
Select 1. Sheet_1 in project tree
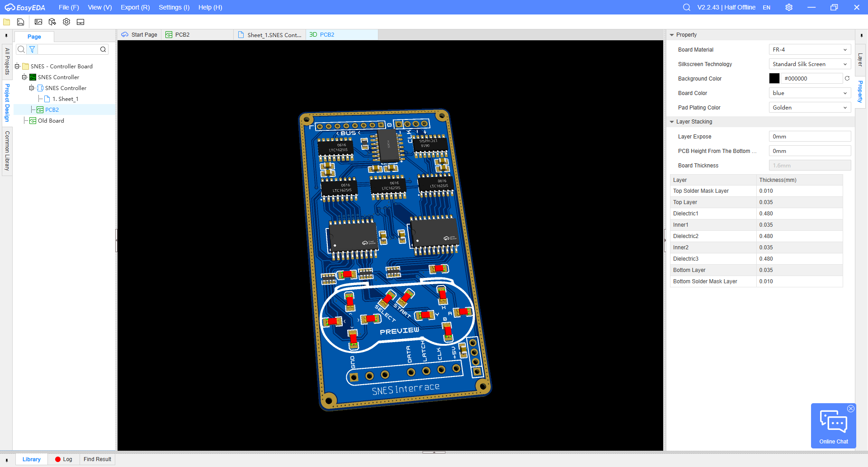point(66,99)
